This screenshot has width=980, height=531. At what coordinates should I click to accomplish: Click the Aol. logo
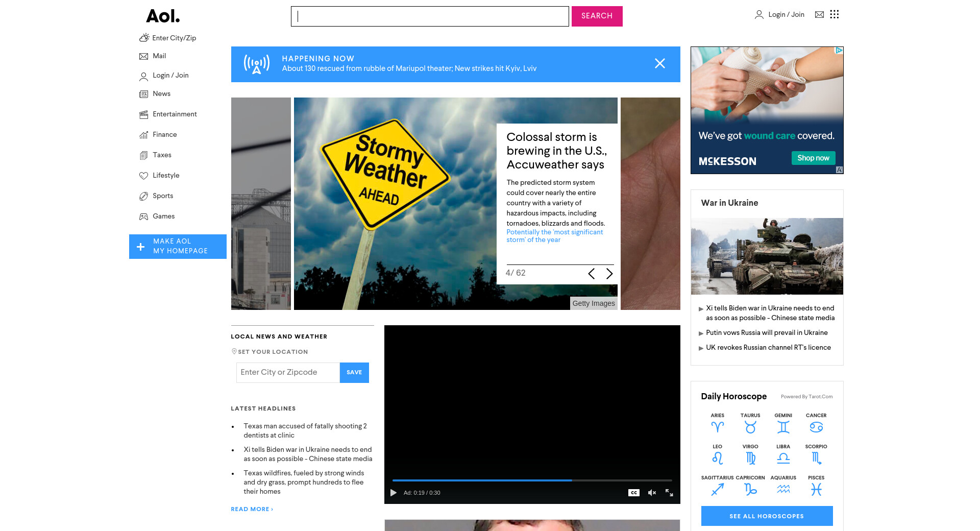pyautogui.click(x=163, y=16)
